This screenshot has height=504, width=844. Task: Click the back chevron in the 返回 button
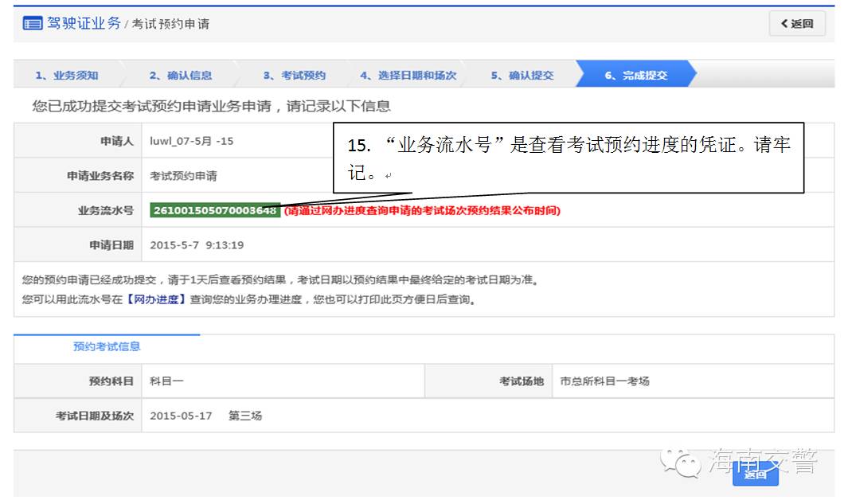(785, 24)
